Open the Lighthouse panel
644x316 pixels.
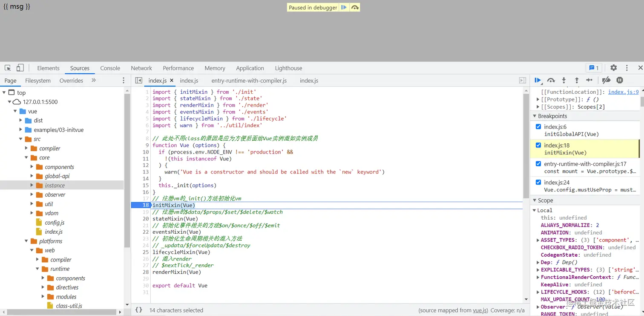point(288,68)
